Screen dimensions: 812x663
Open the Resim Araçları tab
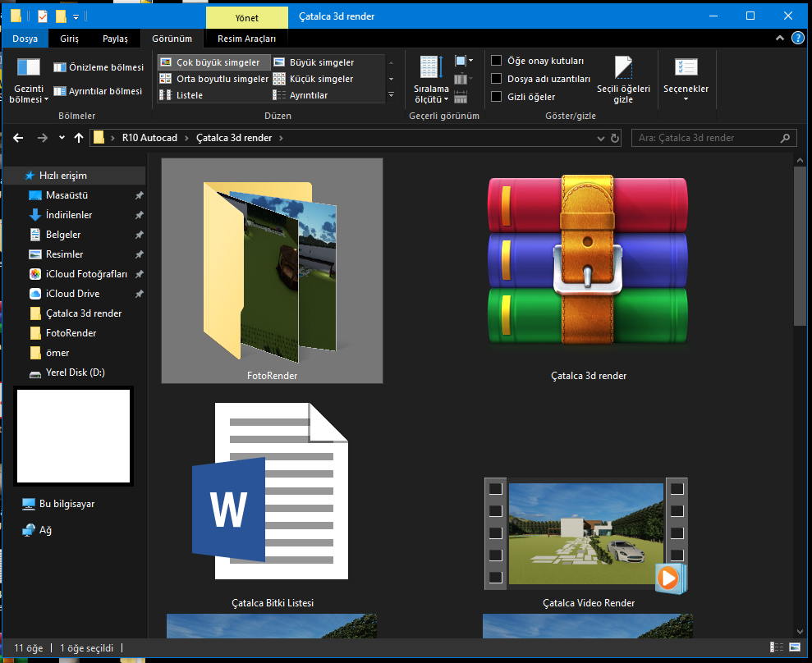tap(246, 39)
